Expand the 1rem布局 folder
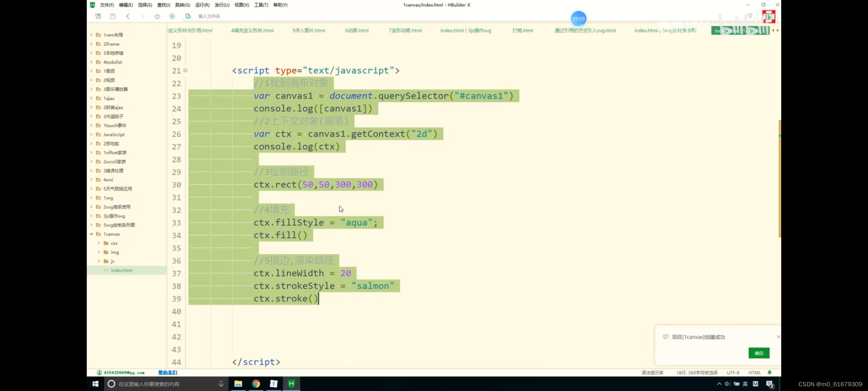The image size is (868, 391). coord(92,35)
